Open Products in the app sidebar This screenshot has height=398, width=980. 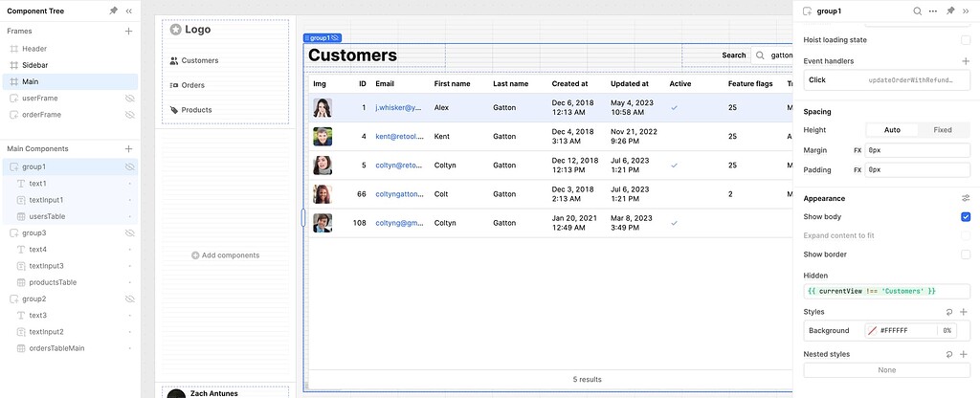tap(190, 110)
